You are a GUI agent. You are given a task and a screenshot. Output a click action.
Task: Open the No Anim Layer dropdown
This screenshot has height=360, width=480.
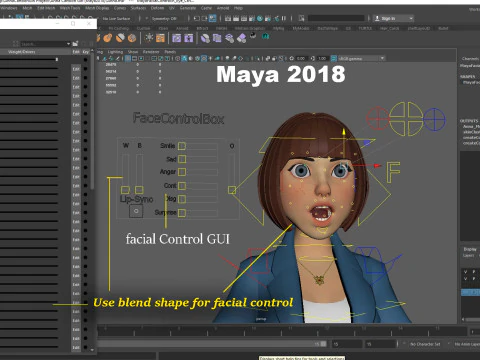coord(467,344)
